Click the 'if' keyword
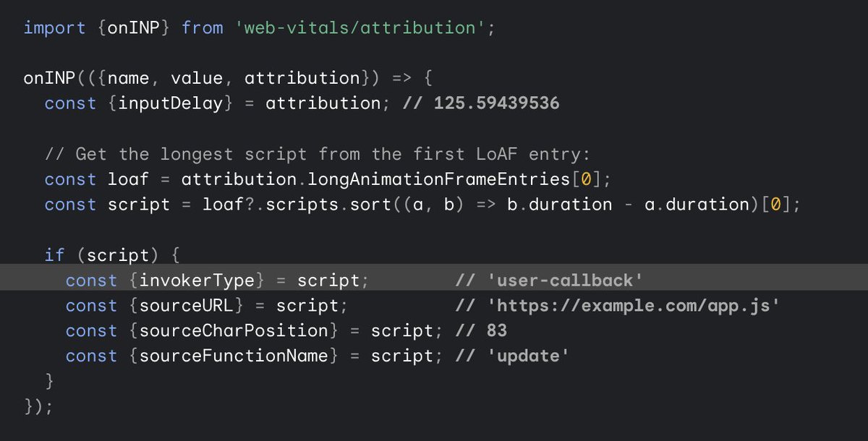This screenshot has height=441, width=868. [x=55, y=254]
